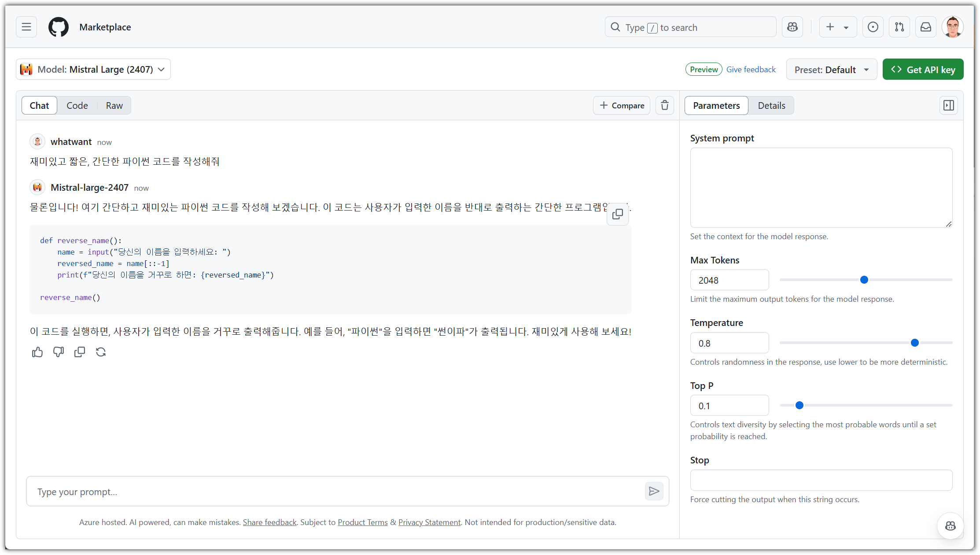Give thumbs down to the response
Viewport: 980px width, 555px height.
pyautogui.click(x=59, y=352)
